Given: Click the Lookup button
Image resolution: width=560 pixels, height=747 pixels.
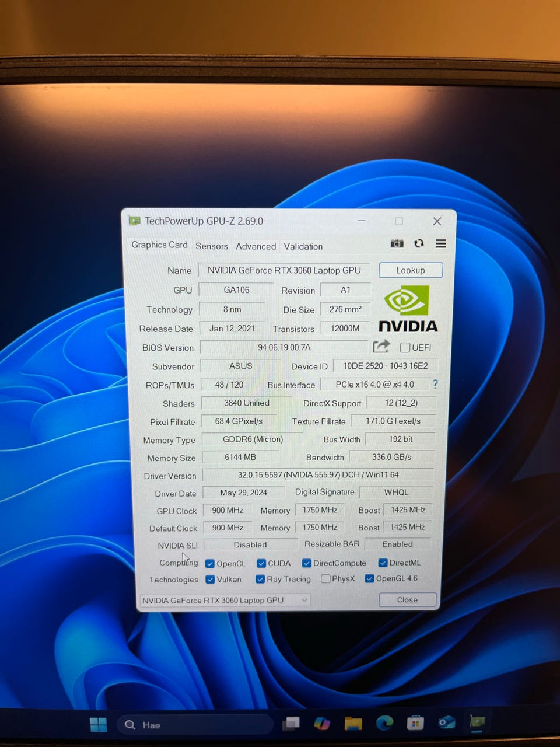Looking at the screenshot, I should (x=411, y=270).
